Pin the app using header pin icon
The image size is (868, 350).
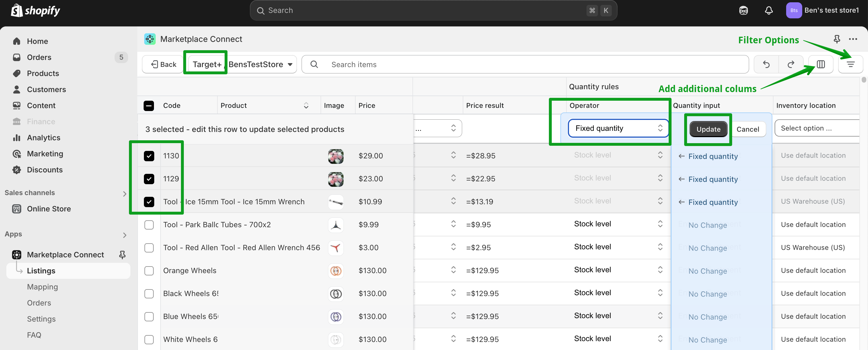tap(836, 39)
